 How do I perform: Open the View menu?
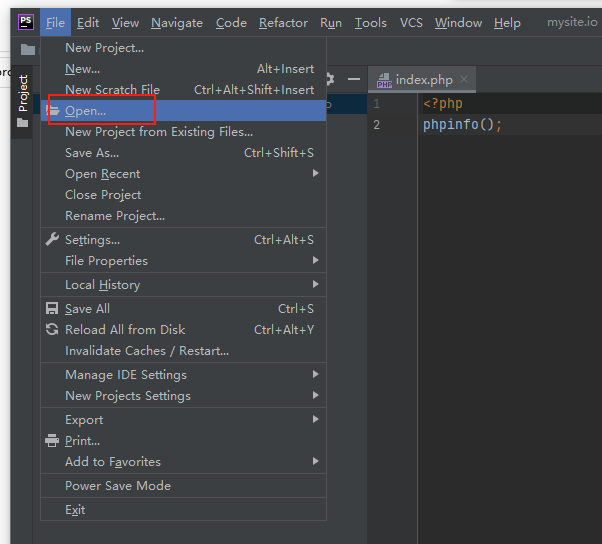[126, 23]
